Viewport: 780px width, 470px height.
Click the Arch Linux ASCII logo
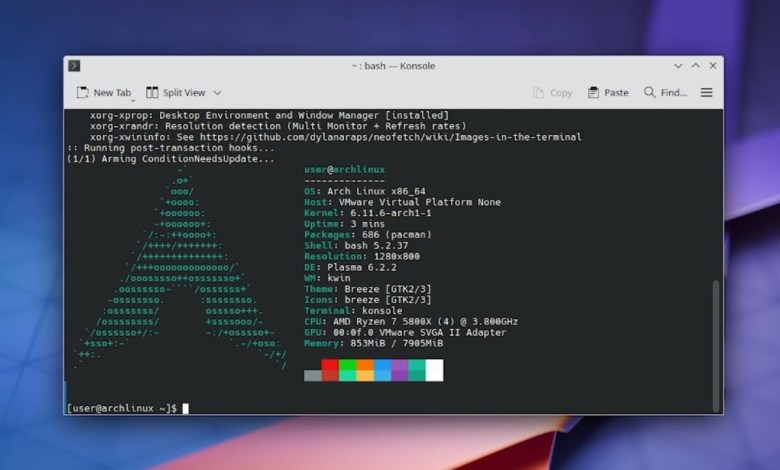pos(180,267)
